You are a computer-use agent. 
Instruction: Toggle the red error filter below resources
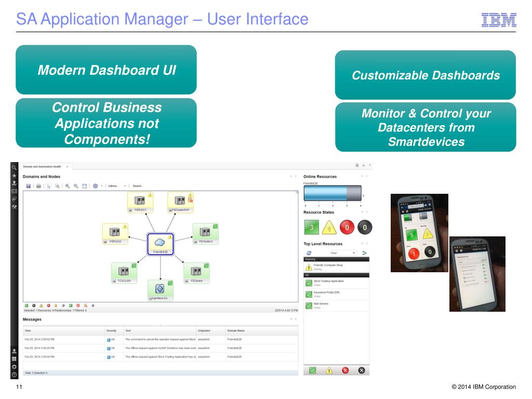[344, 370]
